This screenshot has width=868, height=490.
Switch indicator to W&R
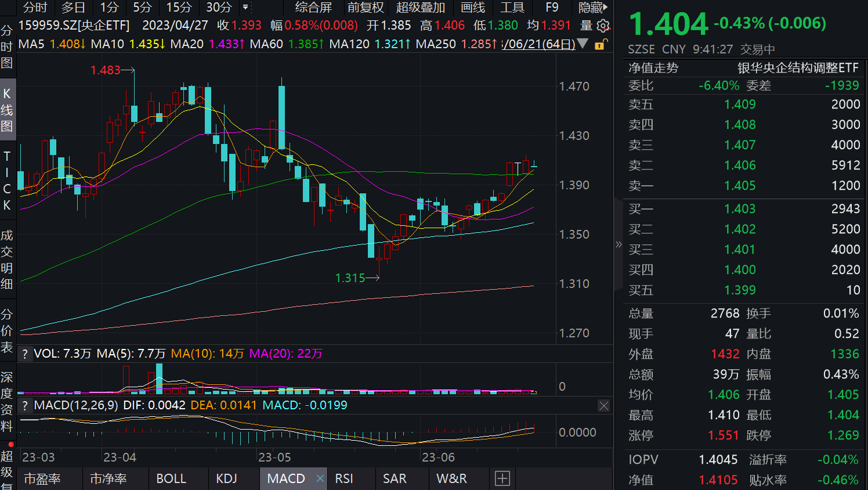click(x=451, y=478)
